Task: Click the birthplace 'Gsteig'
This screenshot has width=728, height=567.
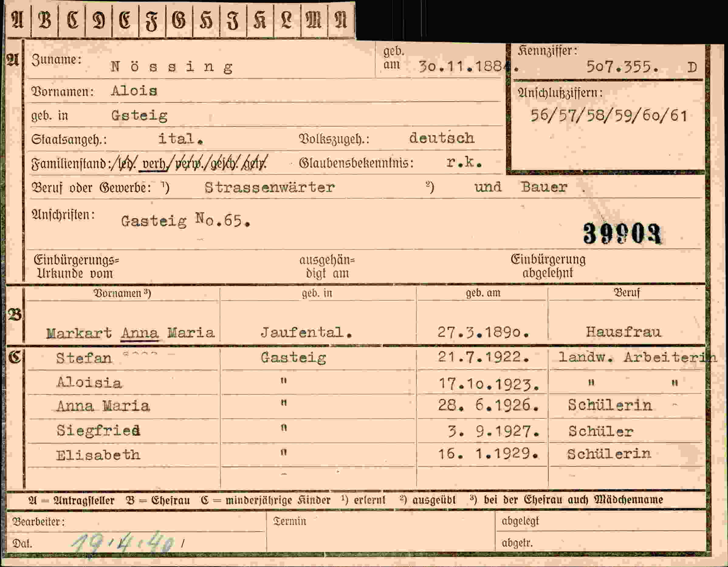Action: point(139,116)
